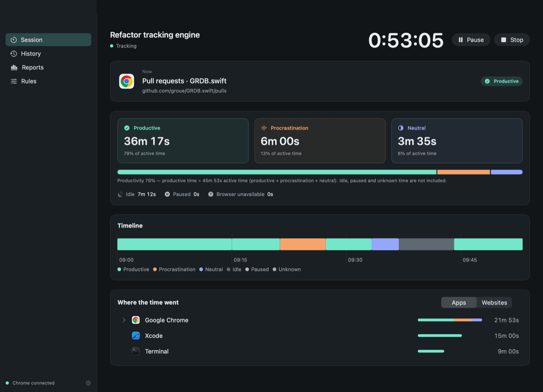
Task: Click the Procrastination legend entry
Action: (x=174, y=269)
